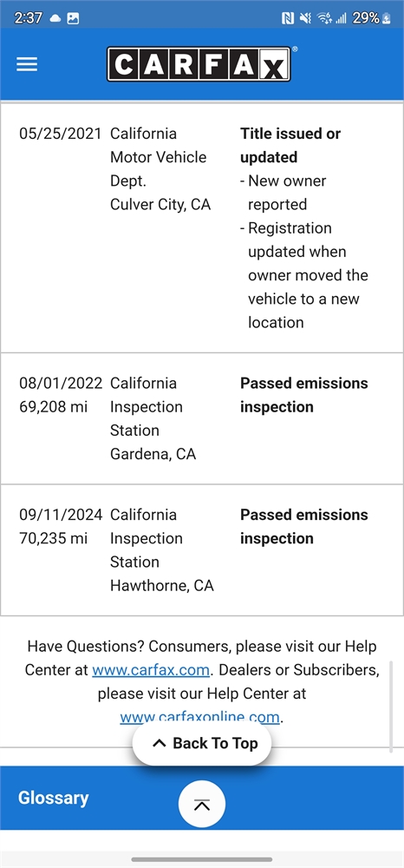
Task: Tap the Title issued or updated heading
Action: [290, 145]
